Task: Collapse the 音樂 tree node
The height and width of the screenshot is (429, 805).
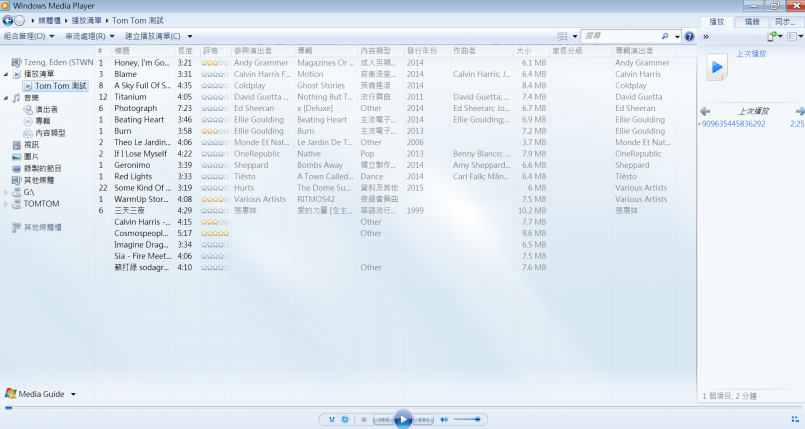Action: (6, 98)
